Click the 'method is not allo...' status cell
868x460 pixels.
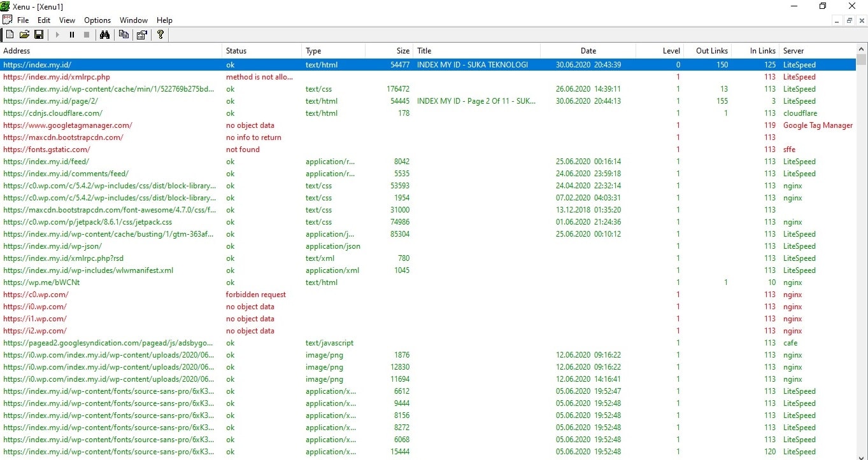tap(259, 76)
